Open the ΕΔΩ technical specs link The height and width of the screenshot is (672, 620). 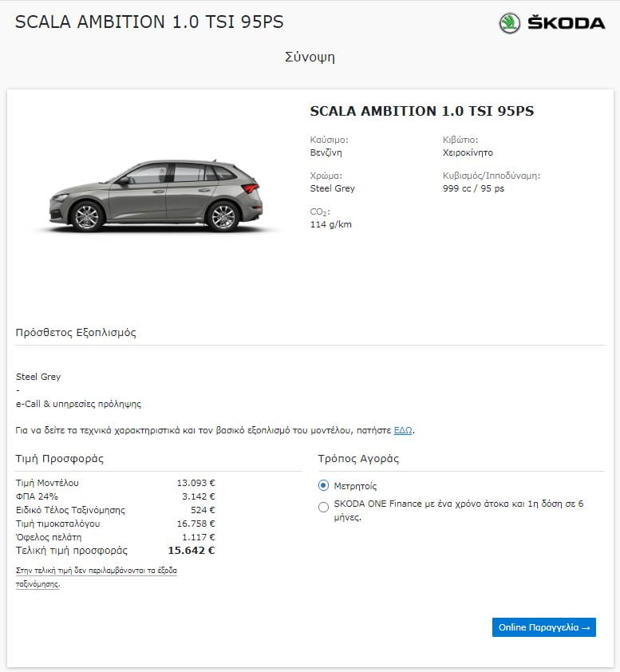click(x=403, y=430)
